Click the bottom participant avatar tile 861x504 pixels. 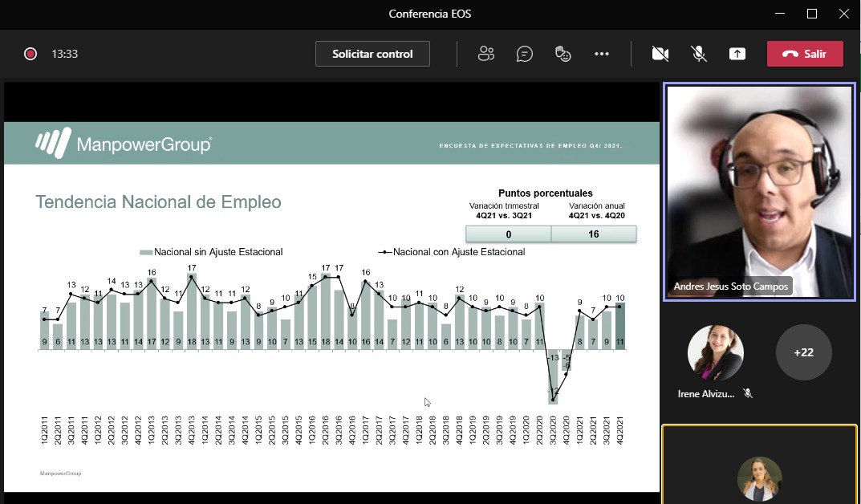(x=759, y=478)
